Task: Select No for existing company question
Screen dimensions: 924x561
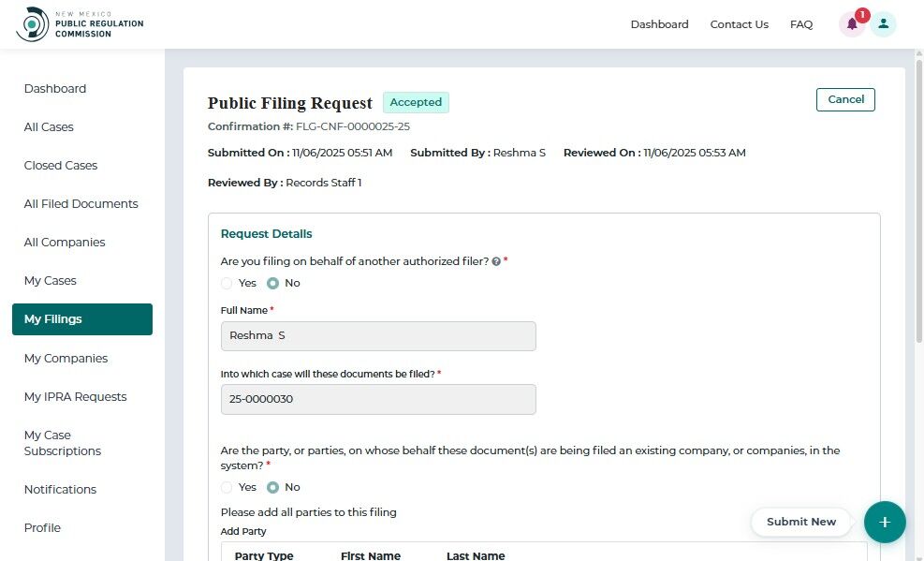Action: click(x=273, y=487)
